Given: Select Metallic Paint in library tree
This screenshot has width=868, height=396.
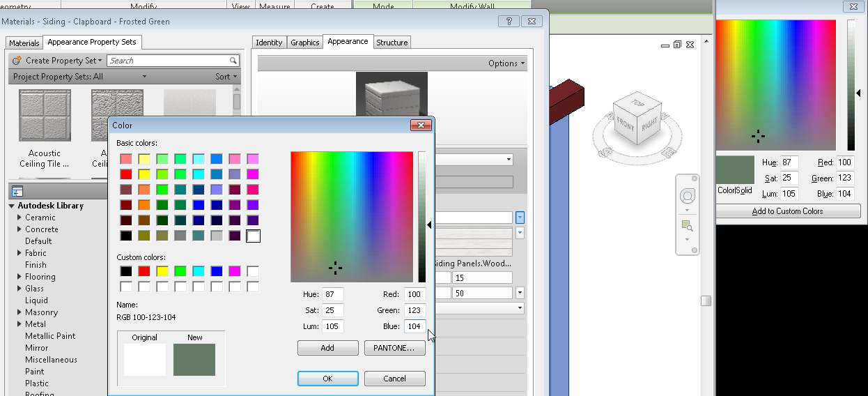Looking at the screenshot, I should click(50, 336).
